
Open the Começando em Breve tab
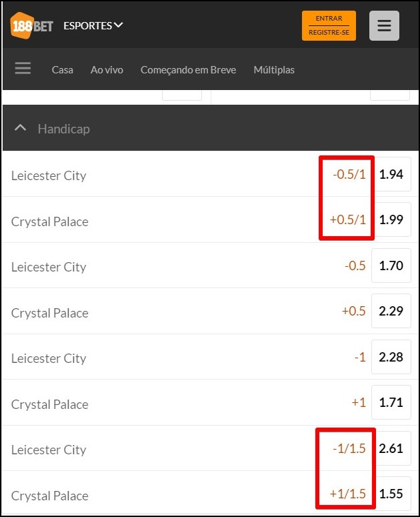tap(188, 70)
